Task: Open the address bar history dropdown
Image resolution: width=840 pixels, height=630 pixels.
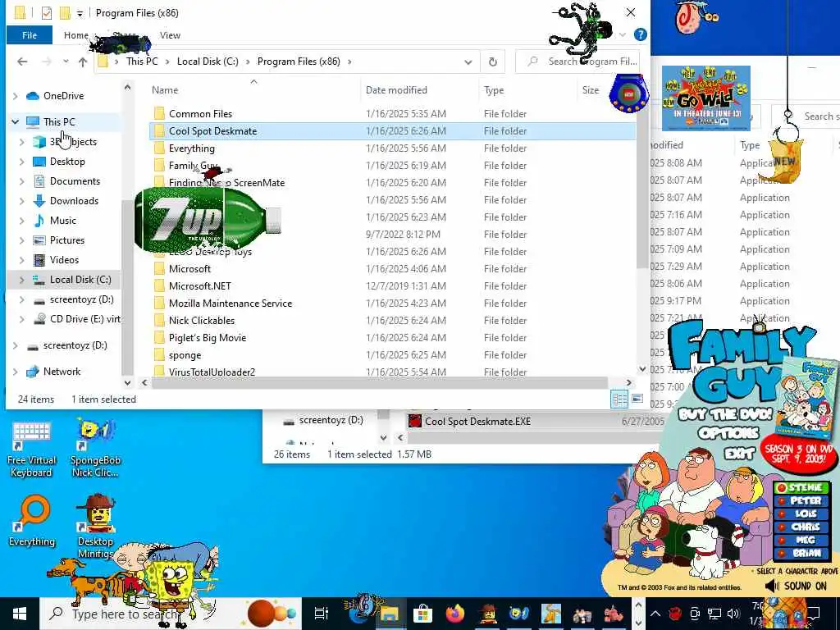Action: click(x=468, y=62)
